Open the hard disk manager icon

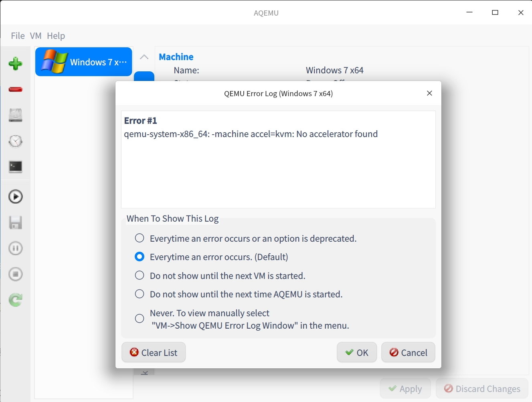click(15, 115)
